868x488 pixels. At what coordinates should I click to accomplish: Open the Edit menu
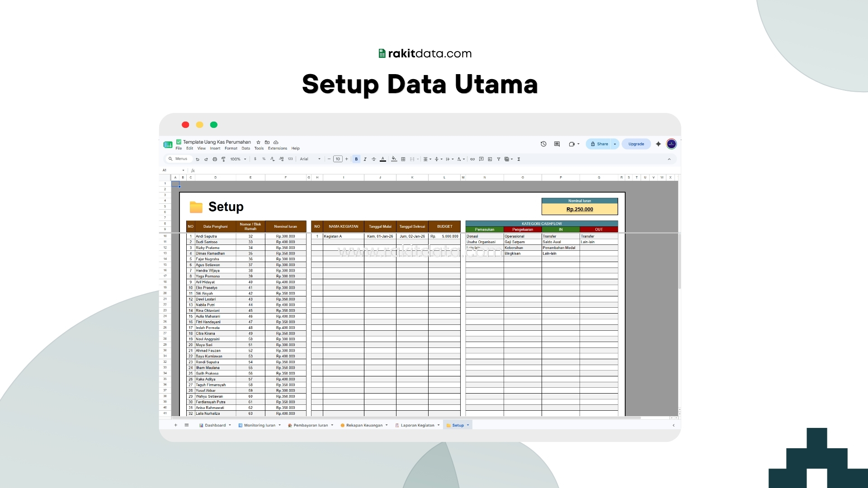pyautogui.click(x=189, y=148)
